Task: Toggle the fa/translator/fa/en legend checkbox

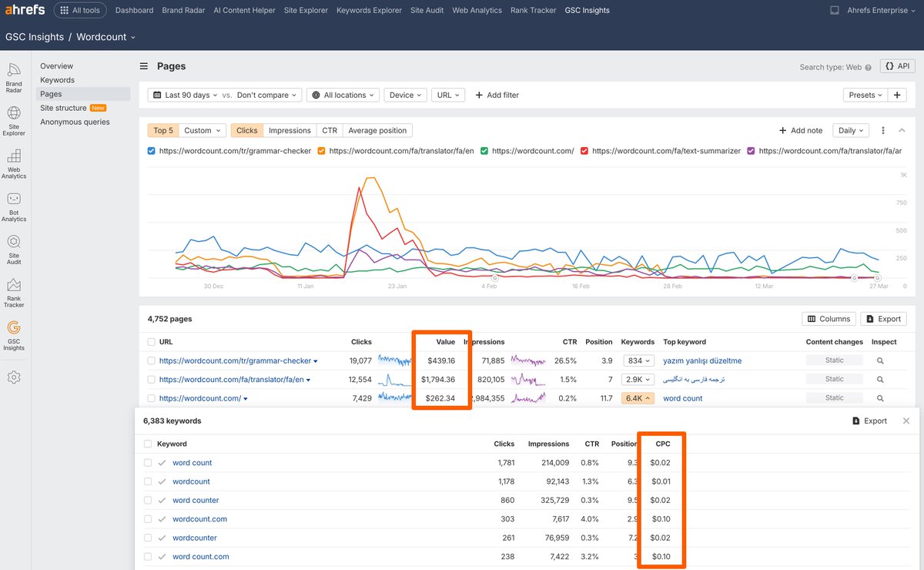Action: pyautogui.click(x=321, y=151)
